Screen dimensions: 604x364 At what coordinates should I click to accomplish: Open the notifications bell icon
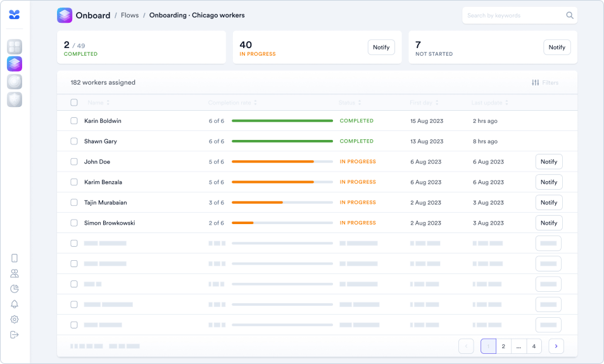[15, 304]
